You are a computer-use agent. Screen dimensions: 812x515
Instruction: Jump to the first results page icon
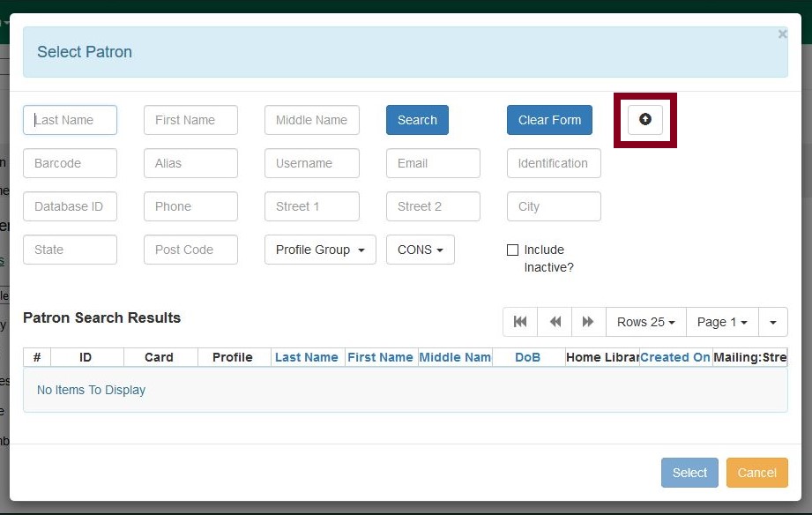point(519,321)
